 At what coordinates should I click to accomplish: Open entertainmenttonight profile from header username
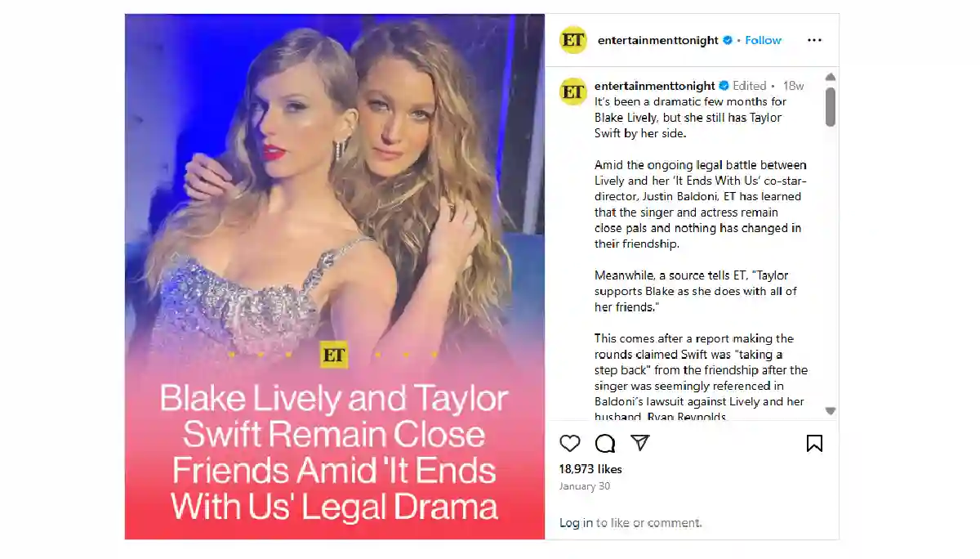click(x=658, y=40)
